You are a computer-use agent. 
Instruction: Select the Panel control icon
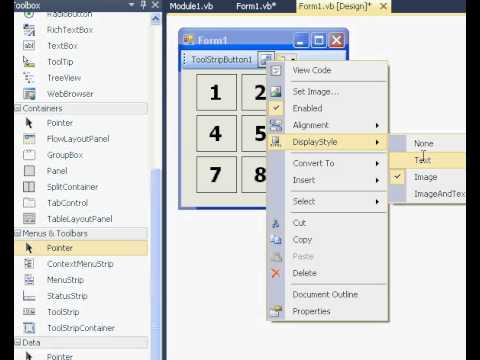pos(29,171)
